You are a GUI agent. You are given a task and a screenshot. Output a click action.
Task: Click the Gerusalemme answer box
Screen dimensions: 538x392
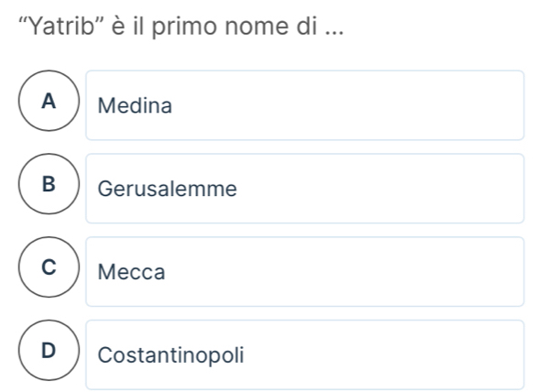click(305, 189)
